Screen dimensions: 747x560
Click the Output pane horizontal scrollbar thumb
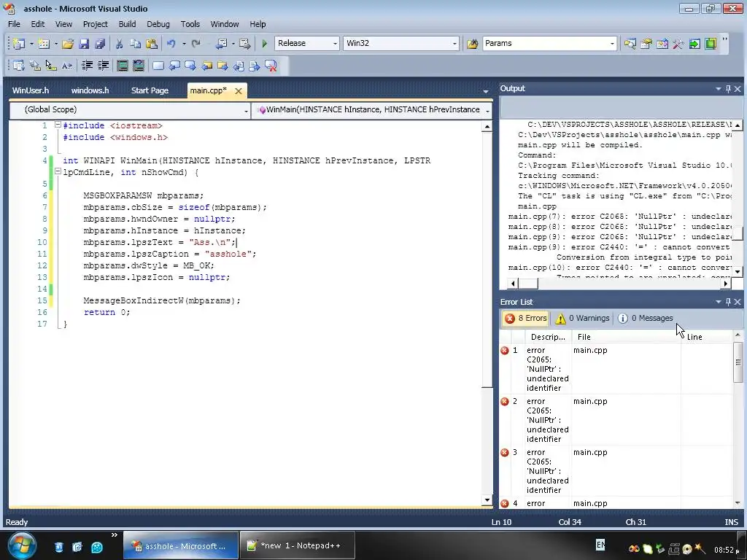(x=528, y=284)
